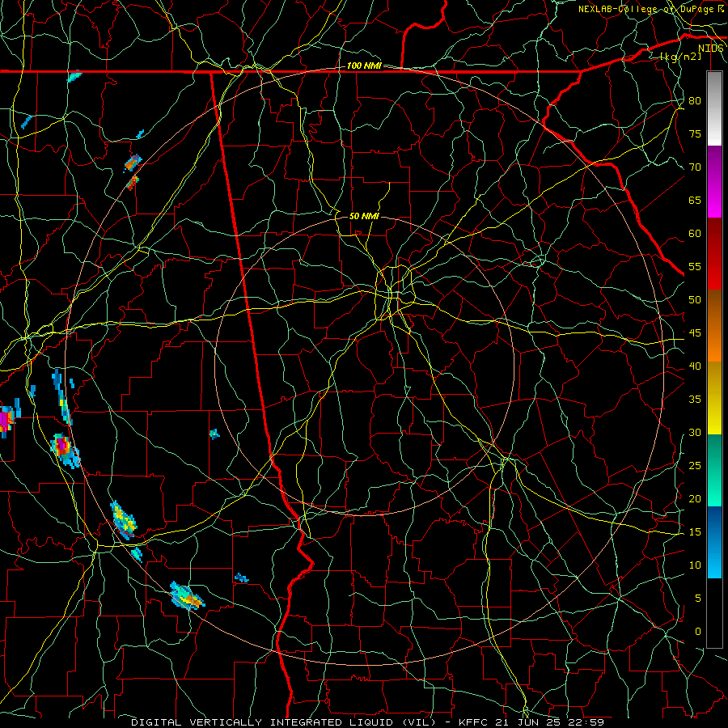Click the scale value 10
Viewport: 728px width, 728px height.
(695, 565)
